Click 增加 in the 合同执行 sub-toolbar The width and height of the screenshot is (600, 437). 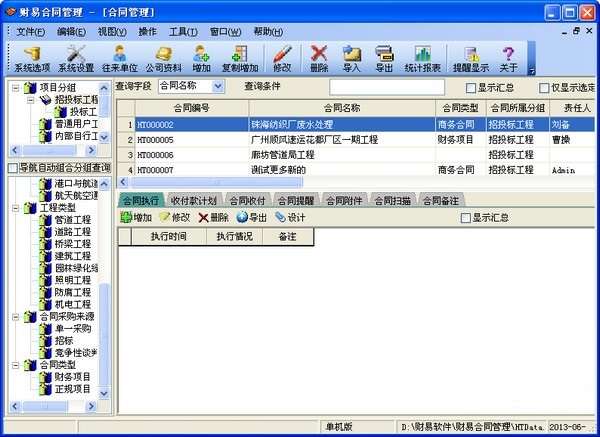click(136, 217)
